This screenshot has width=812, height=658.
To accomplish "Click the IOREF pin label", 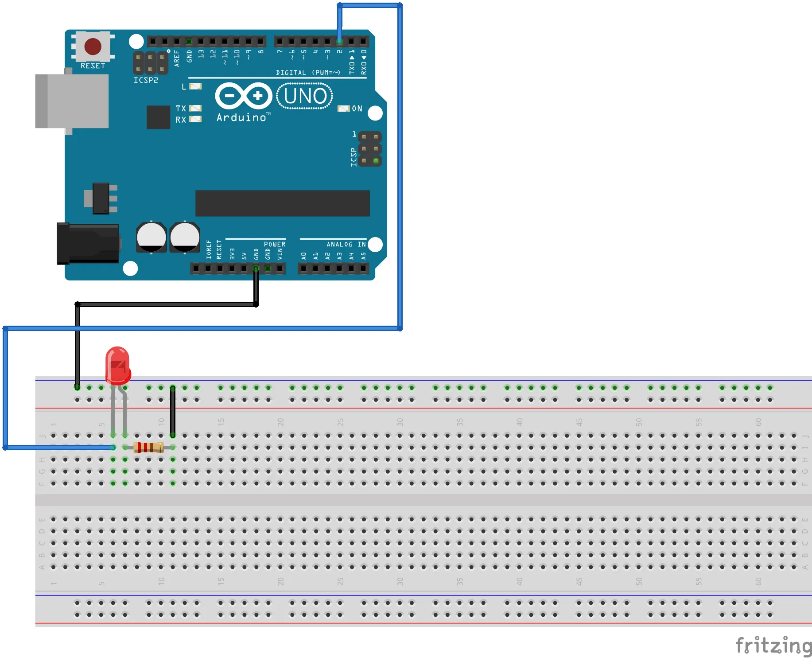I will tap(209, 249).
